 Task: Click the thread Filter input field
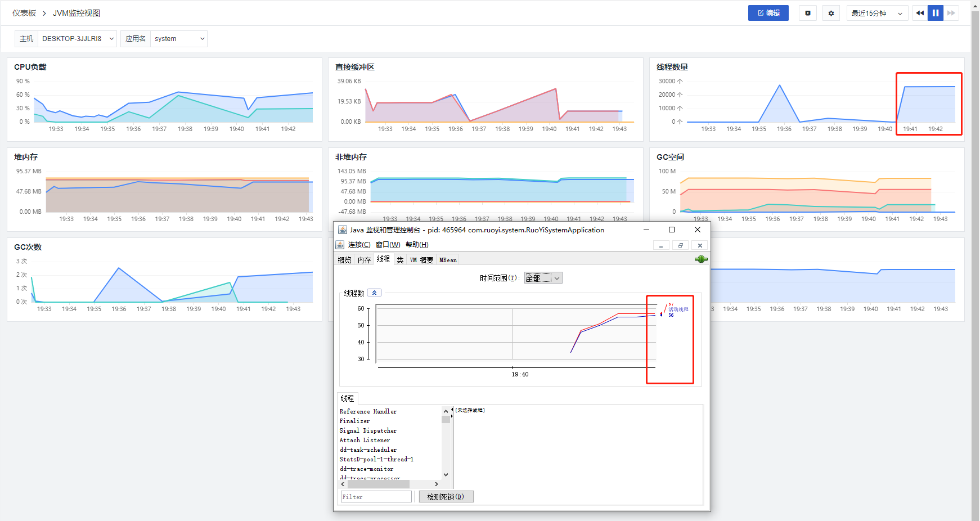(376, 497)
